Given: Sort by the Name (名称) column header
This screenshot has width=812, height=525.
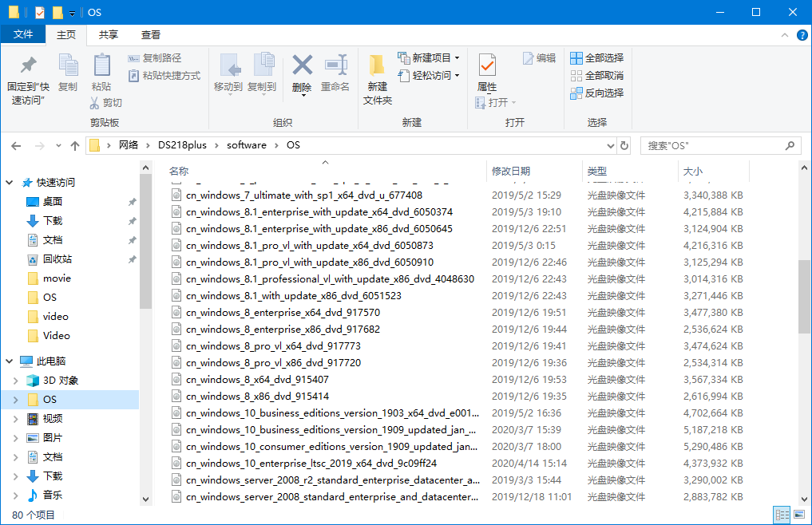Looking at the screenshot, I should coord(179,172).
